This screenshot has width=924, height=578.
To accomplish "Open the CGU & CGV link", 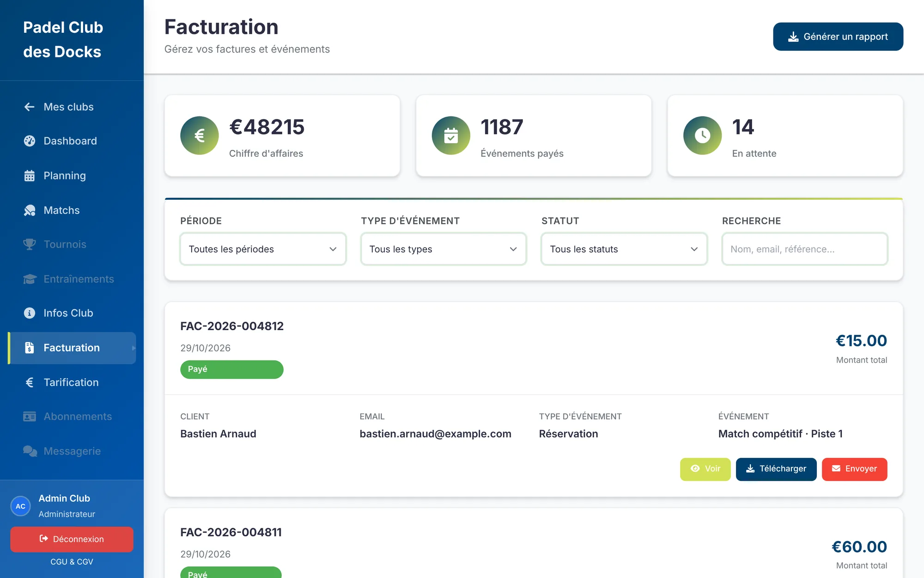I will pyautogui.click(x=72, y=562).
